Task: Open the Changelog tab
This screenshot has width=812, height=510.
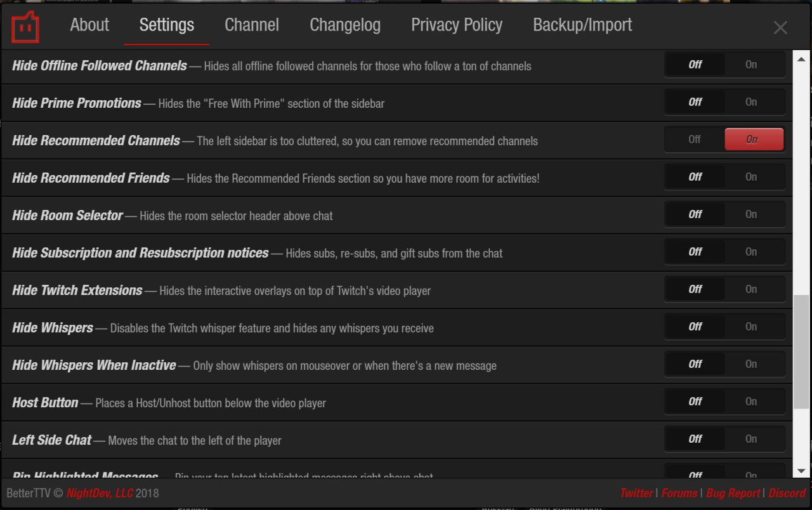Action: (345, 25)
